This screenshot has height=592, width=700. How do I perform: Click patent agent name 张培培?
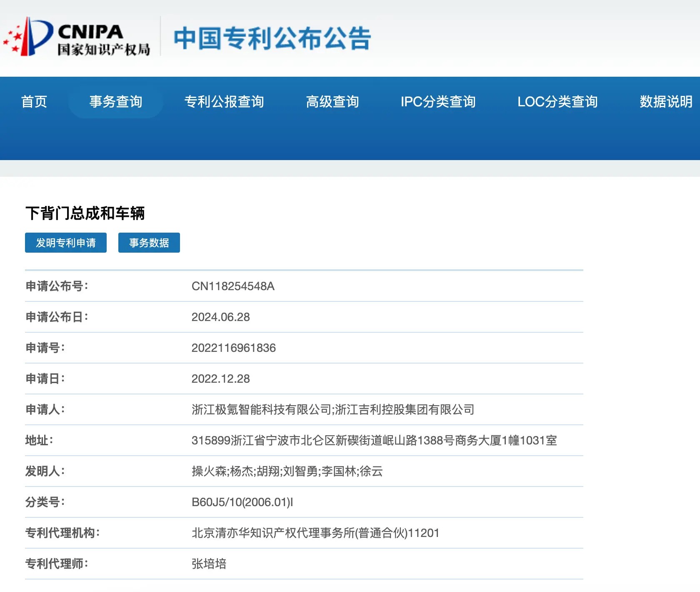(209, 564)
